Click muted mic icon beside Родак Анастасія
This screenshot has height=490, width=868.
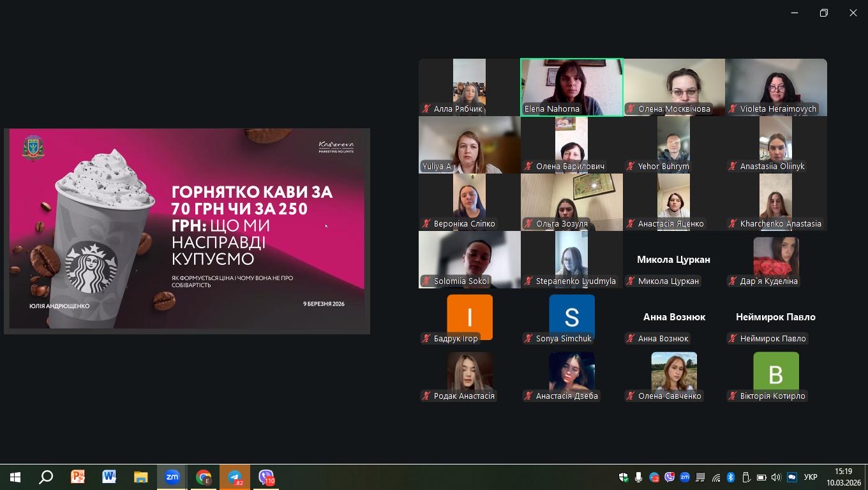(426, 396)
